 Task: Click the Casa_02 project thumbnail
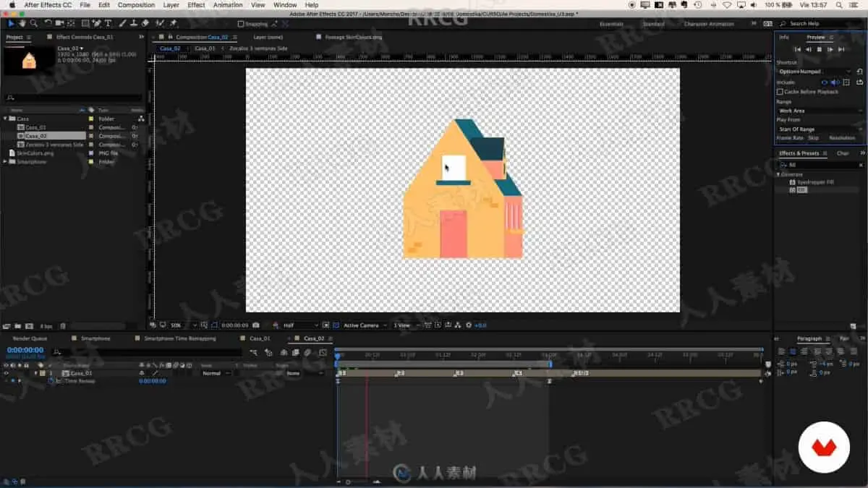[x=29, y=60]
